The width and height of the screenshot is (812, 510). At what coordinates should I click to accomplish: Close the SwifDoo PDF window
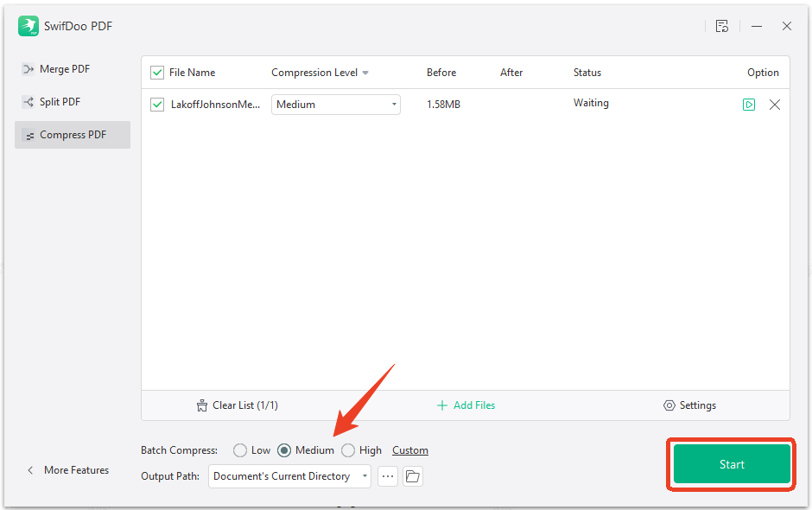[x=787, y=26]
